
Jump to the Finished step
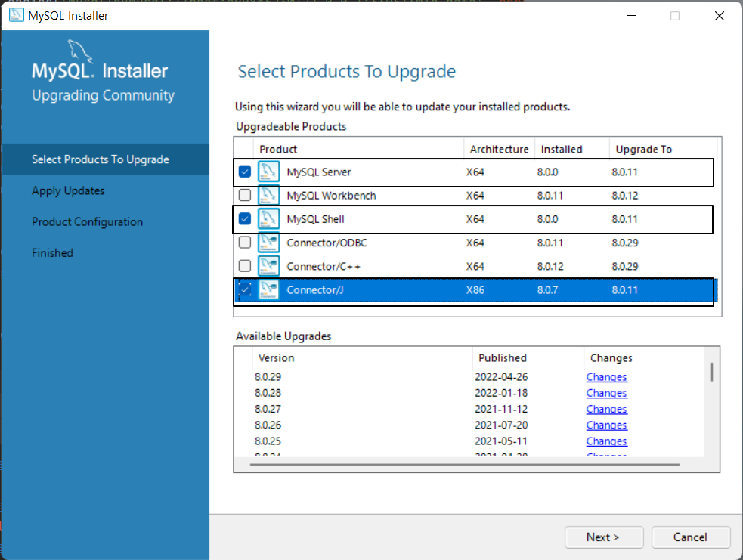pos(52,253)
